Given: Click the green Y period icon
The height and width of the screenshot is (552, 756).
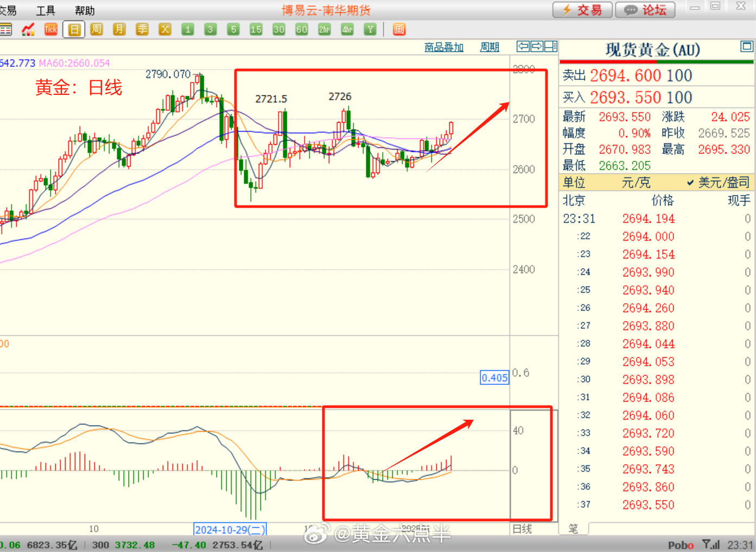Looking at the screenshot, I should click(370, 29).
